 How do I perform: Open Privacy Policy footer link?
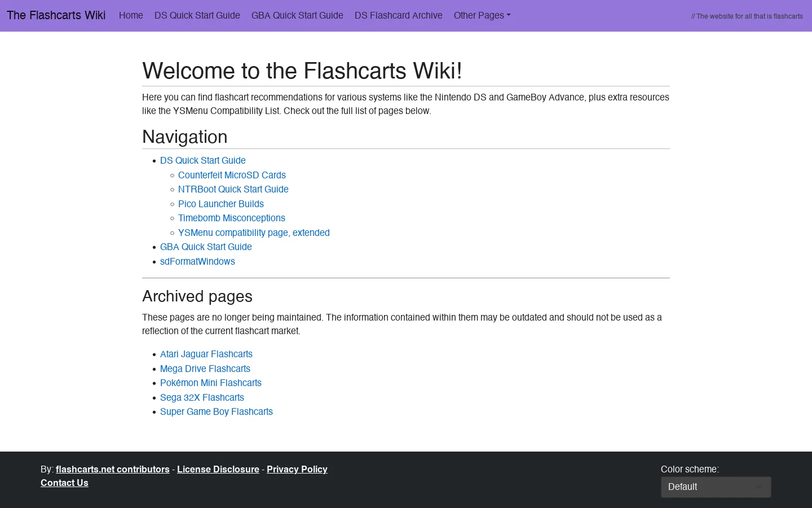pos(297,469)
